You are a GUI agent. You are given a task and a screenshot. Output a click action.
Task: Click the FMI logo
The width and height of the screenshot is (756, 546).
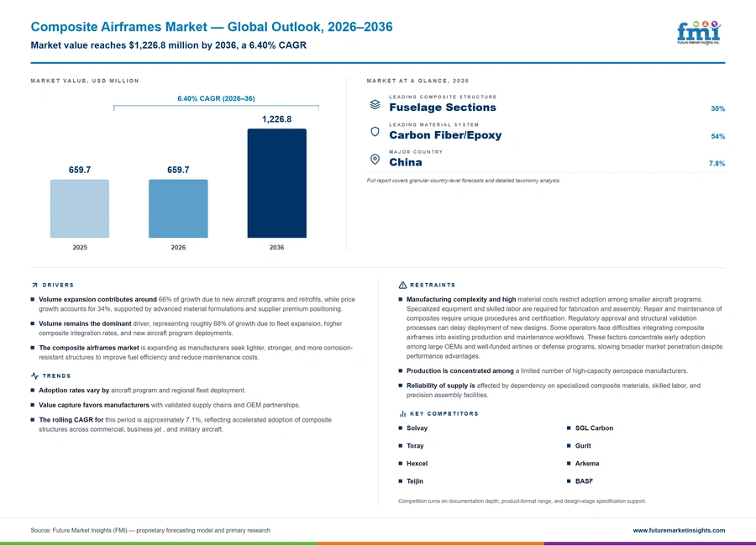(x=699, y=33)
